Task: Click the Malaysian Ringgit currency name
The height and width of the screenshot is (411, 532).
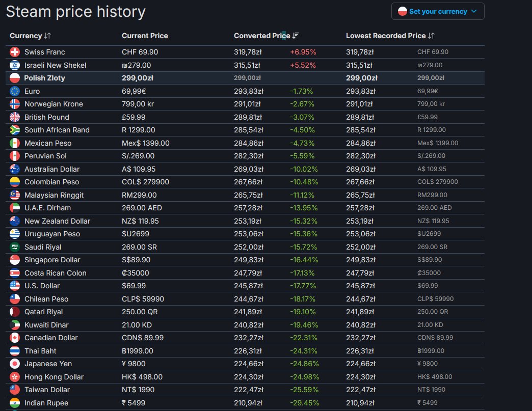Action: [x=54, y=195]
